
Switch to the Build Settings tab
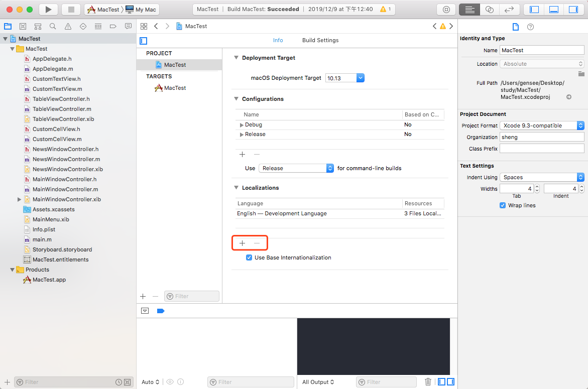[x=320, y=41]
